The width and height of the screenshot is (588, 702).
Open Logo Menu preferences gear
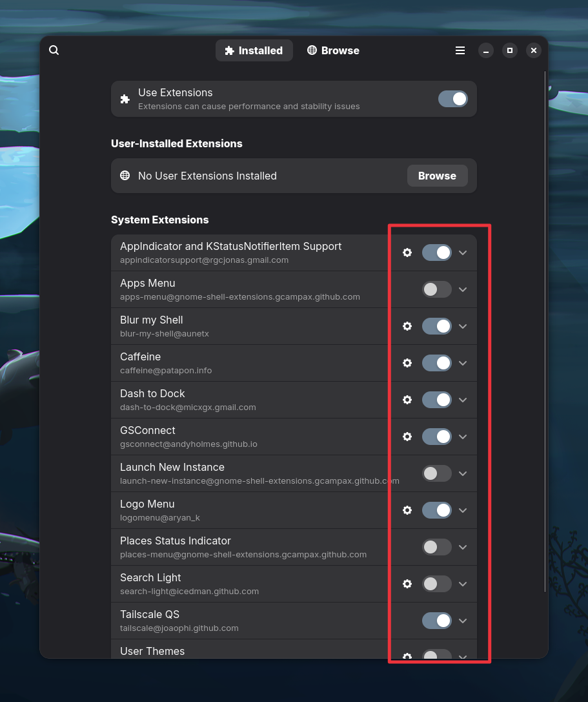tap(407, 510)
